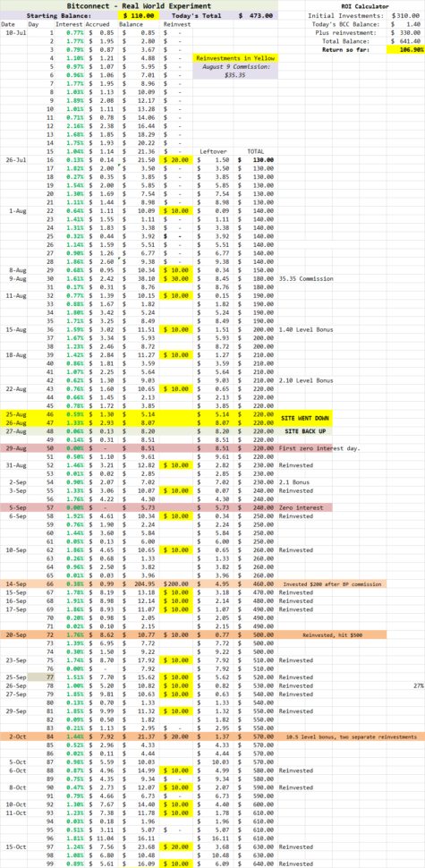Click the 'SITE WENT DOWN' cell
The image size is (425, 868).
tap(305, 418)
